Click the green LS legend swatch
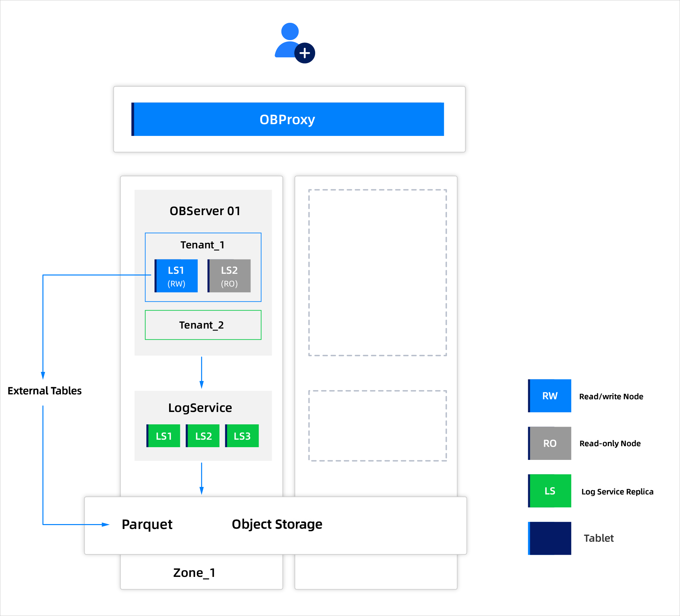Screen dimensions: 680x616 pyautogui.click(x=549, y=491)
